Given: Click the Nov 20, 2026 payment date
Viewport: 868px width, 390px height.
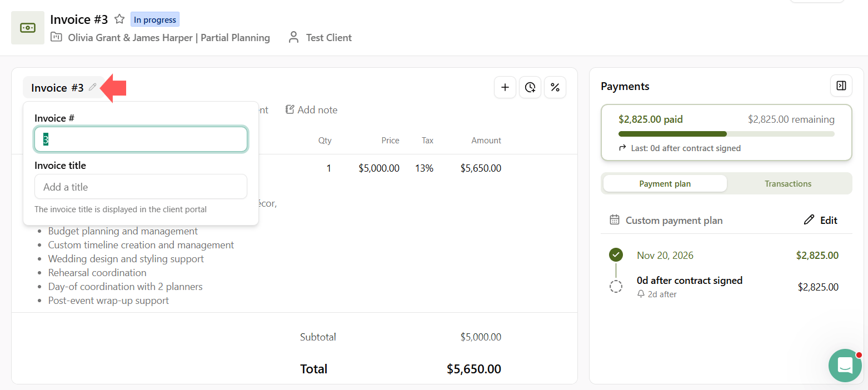Looking at the screenshot, I should point(665,256).
